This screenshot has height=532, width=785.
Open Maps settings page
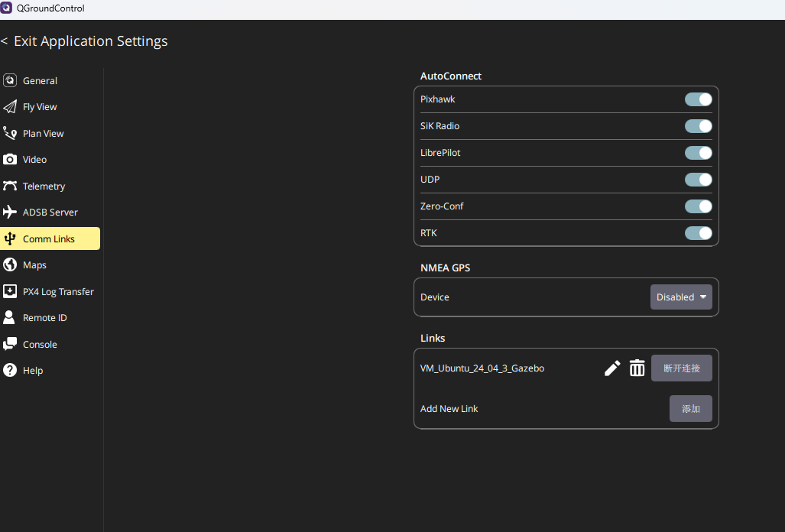[x=50, y=264]
